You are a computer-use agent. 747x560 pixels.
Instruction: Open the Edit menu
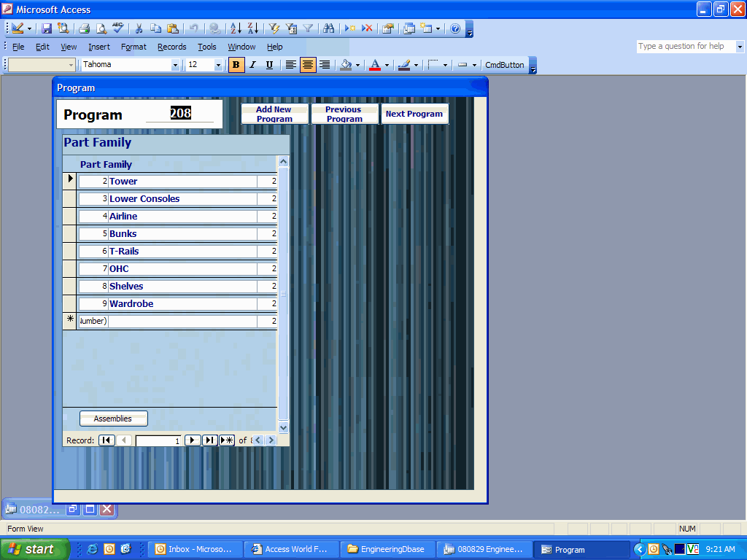point(42,47)
